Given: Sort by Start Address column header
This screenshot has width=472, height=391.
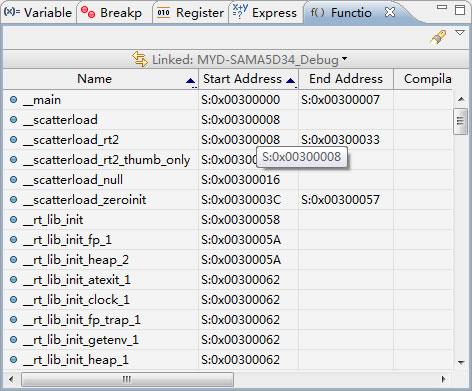Looking at the screenshot, I should (249, 79).
